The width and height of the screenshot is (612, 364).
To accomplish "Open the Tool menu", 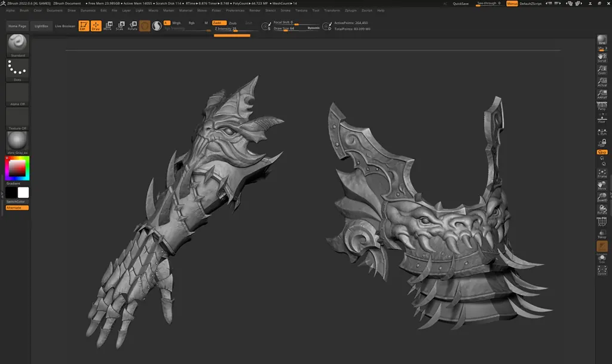I will coord(316,11).
